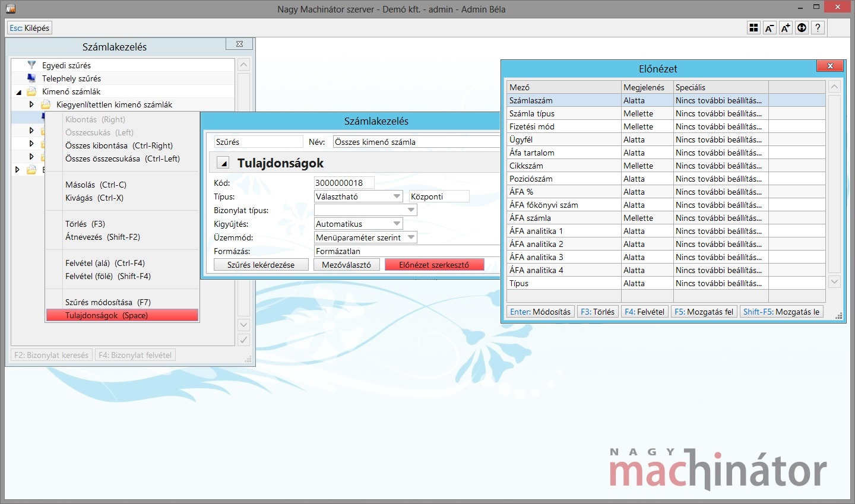
Task: Click the Központi field beside Típus
Action: (439, 196)
